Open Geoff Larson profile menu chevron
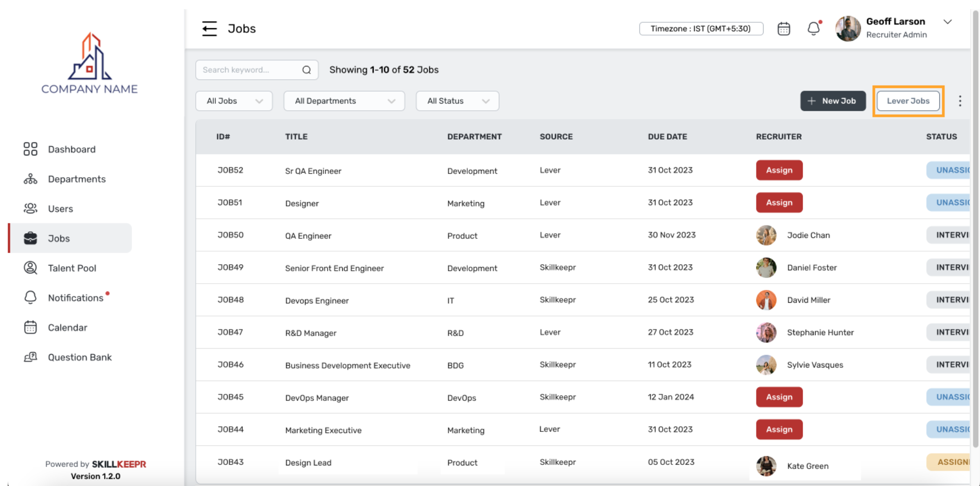The width and height of the screenshot is (980, 486). point(947,22)
